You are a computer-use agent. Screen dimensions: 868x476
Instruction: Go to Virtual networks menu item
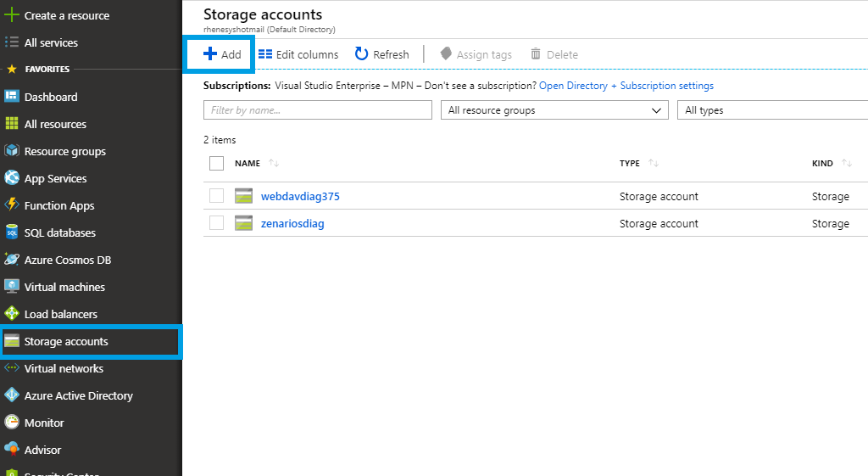(x=64, y=368)
